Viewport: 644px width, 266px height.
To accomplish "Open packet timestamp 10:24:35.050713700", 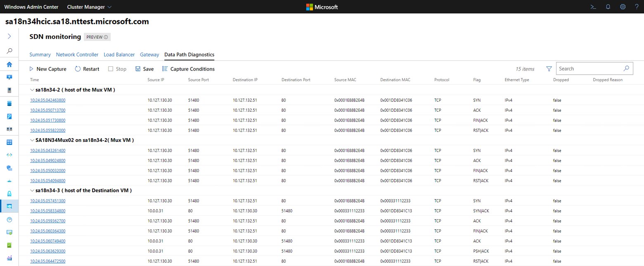I will pos(48,110).
